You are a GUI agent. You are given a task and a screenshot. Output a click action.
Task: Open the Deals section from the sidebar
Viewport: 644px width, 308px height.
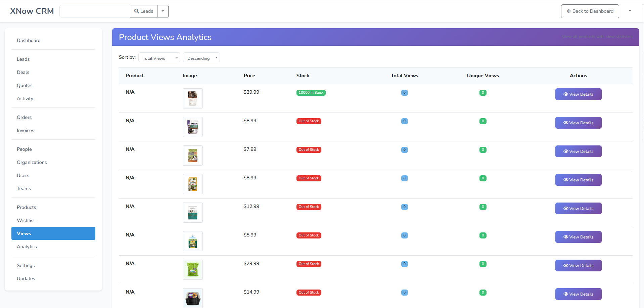click(x=23, y=72)
